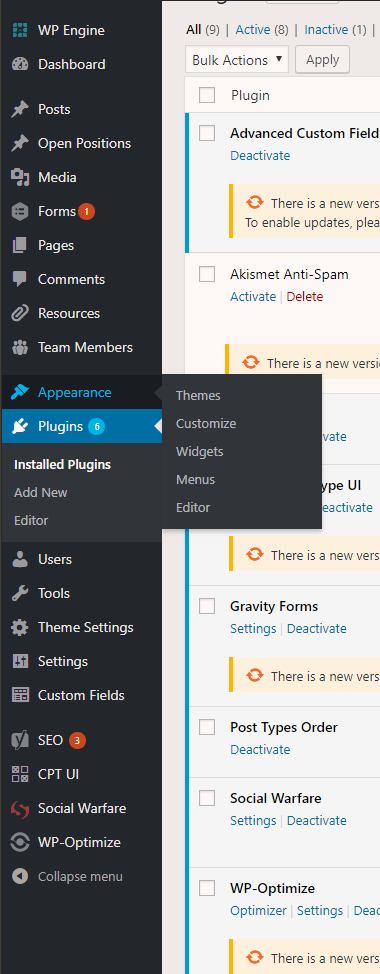Check the Post Types Order plugin checkbox
Image resolution: width=380 pixels, height=974 pixels.
click(207, 727)
